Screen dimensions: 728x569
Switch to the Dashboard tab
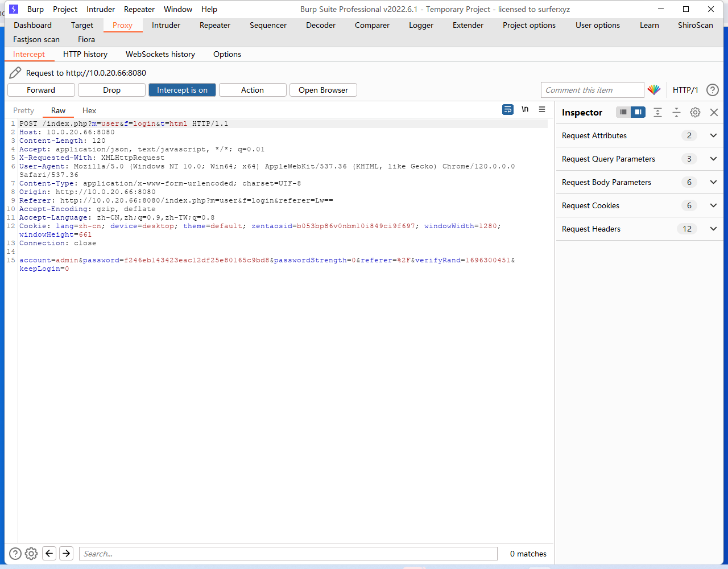32,25
